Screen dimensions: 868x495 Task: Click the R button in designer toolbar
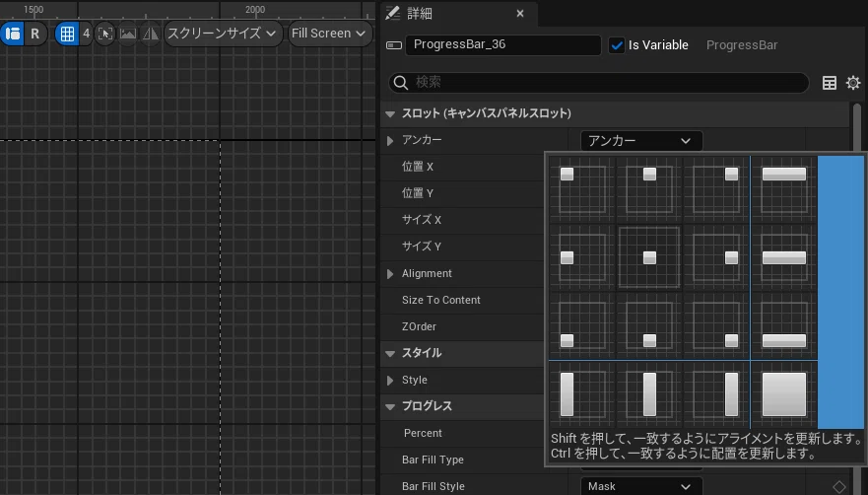pos(34,34)
